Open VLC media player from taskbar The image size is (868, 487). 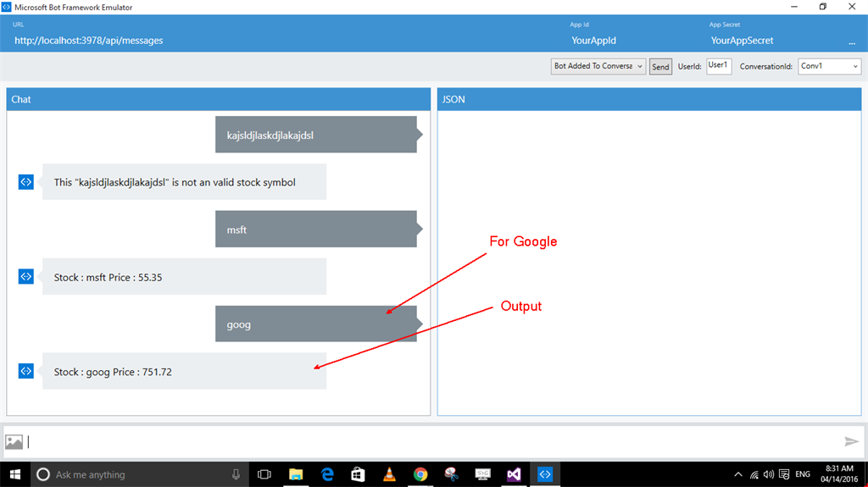click(389, 474)
